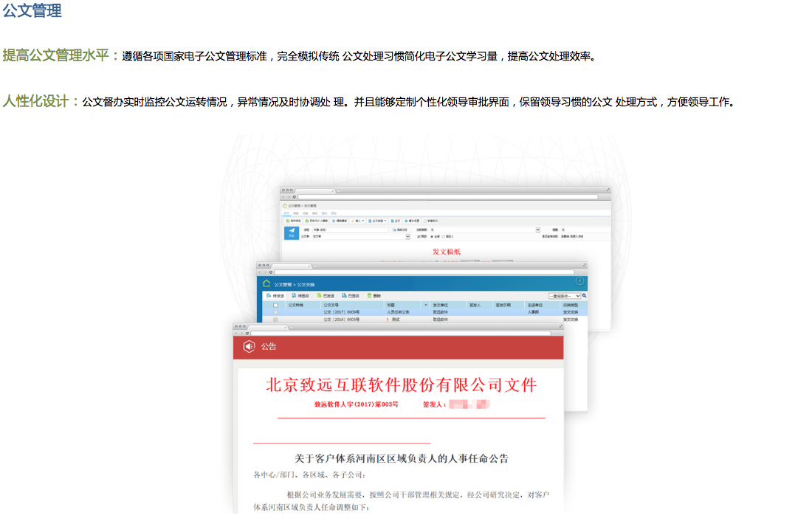Check the box for row 公文〔2016〕0005号
Screen dimensions: 812x521
tap(276, 320)
